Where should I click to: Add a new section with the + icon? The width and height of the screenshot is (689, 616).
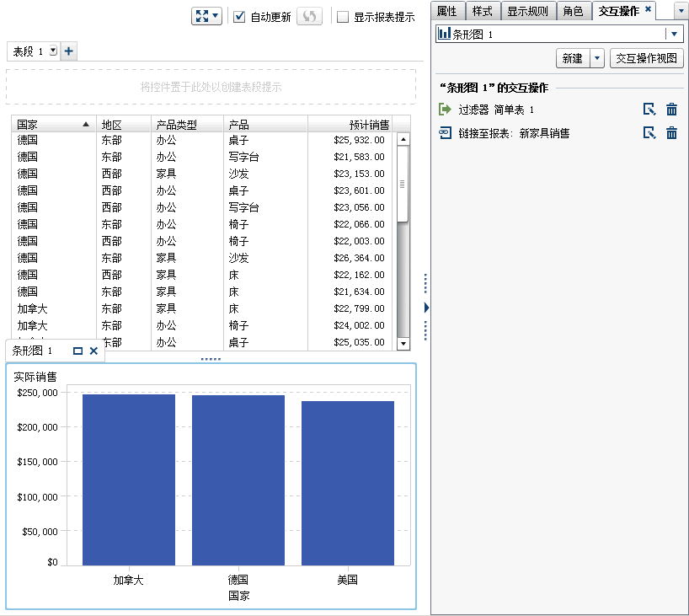(x=68, y=51)
